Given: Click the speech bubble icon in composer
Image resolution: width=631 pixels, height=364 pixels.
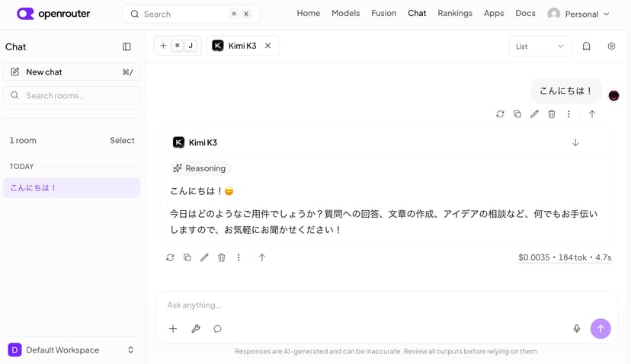Looking at the screenshot, I should [x=217, y=329].
